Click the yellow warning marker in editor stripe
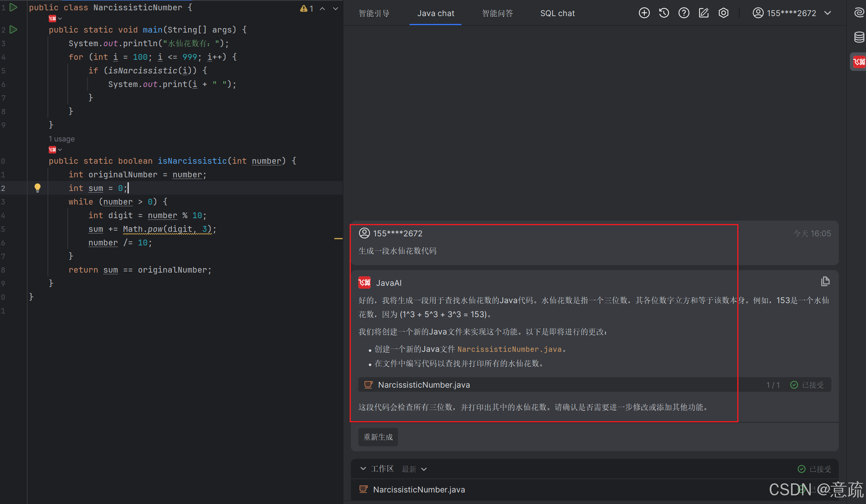This screenshot has width=866, height=504. click(338, 238)
